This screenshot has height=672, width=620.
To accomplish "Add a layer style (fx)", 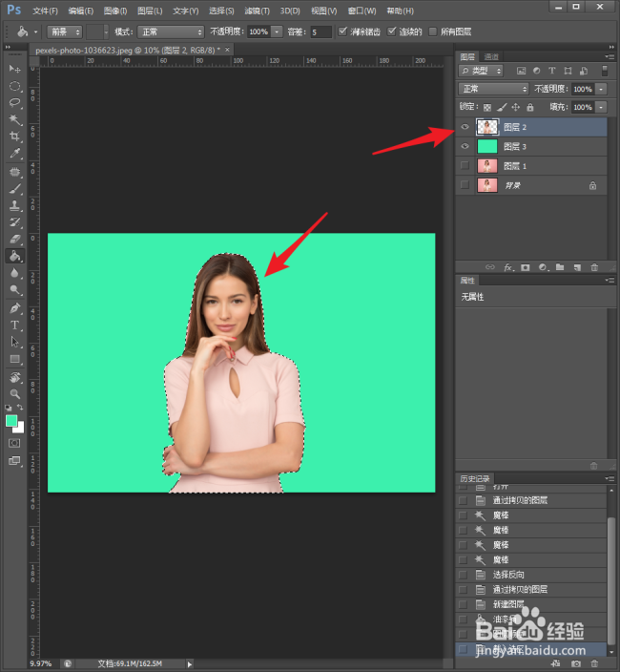I will click(x=508, y=267).
